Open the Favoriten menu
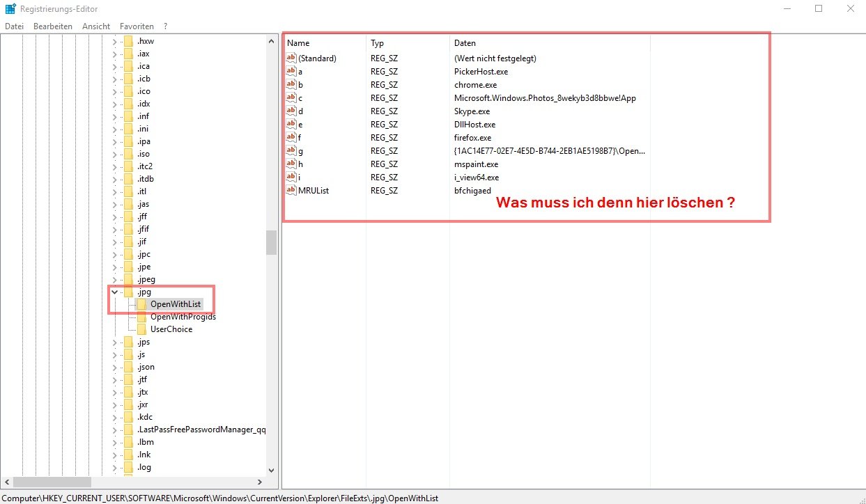Screen dimensions: 866x504 (x=137, y=26)
